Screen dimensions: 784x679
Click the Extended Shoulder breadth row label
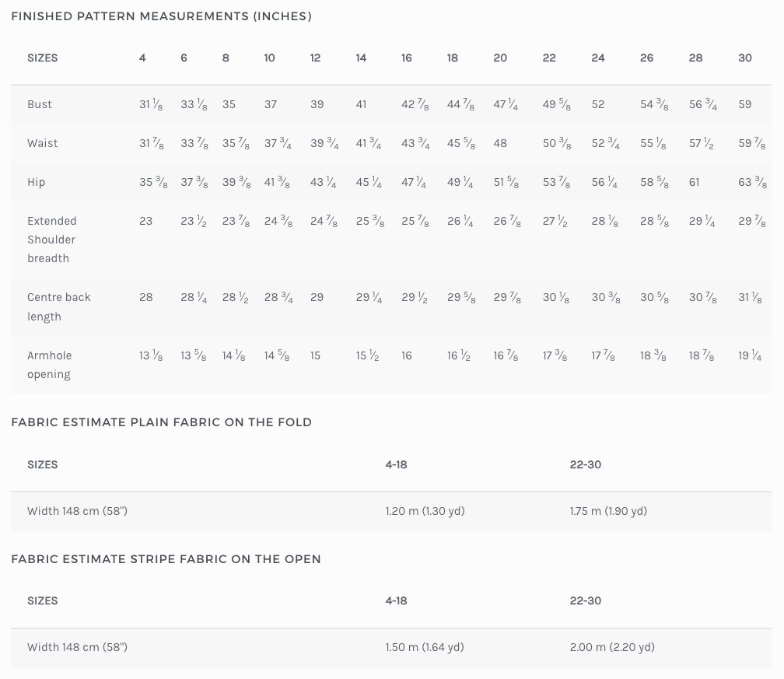click(x=51, y=240)
